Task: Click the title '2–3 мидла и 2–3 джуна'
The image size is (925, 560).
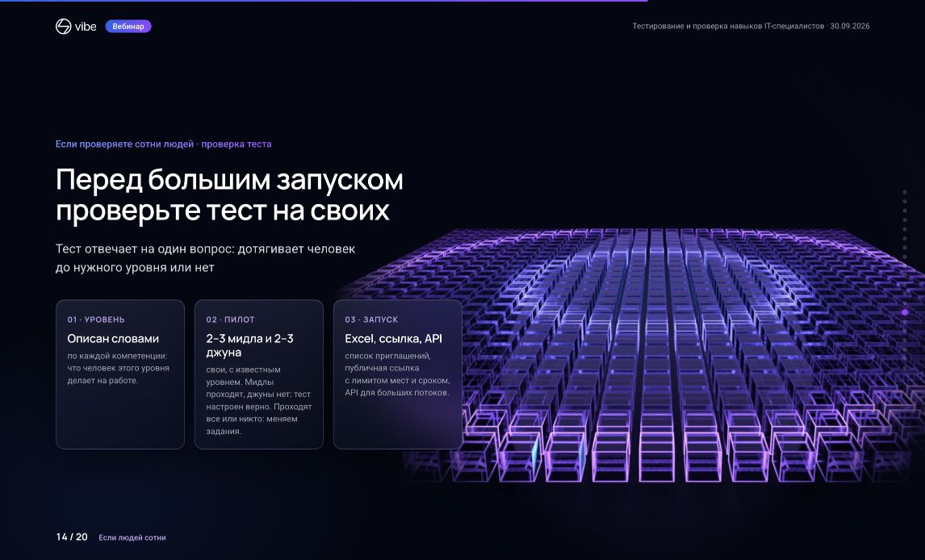Action: (x=249, y=345)
